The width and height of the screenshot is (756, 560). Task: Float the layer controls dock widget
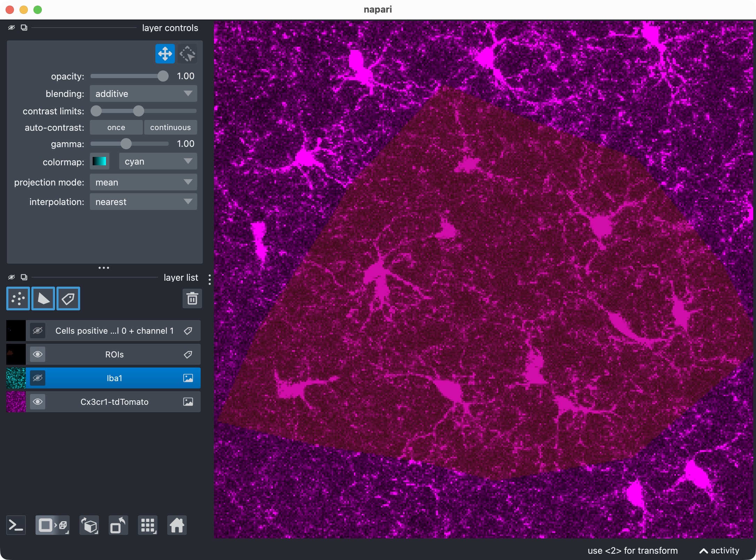tap(24, 28)
